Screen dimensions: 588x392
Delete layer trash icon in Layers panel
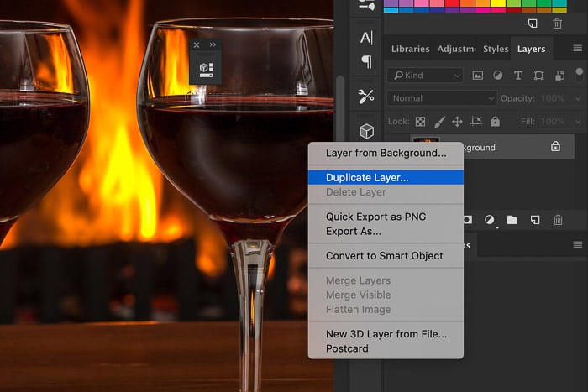(558, 220)
